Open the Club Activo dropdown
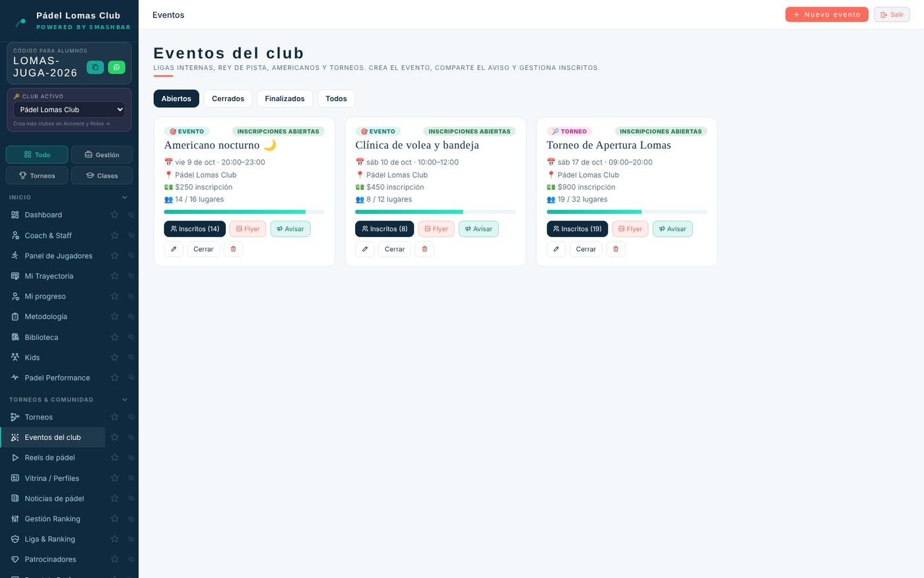This screenshot has height=578, width=924. 69,110
